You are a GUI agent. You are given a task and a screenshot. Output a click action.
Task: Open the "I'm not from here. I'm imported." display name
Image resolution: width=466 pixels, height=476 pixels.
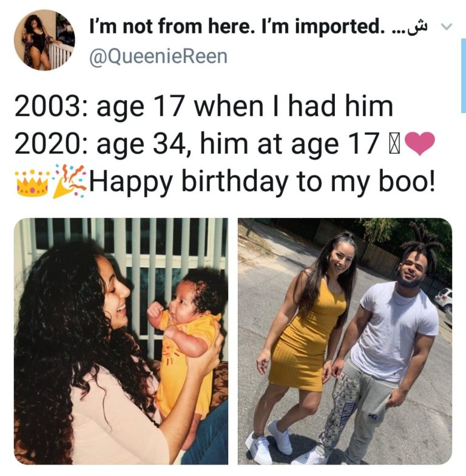coord(235,26)
